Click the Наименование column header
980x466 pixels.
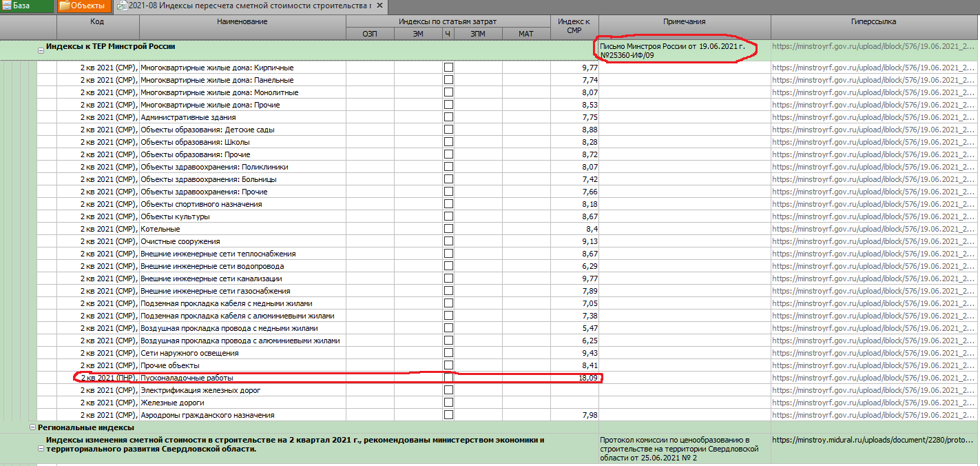[x=242, y=27]
